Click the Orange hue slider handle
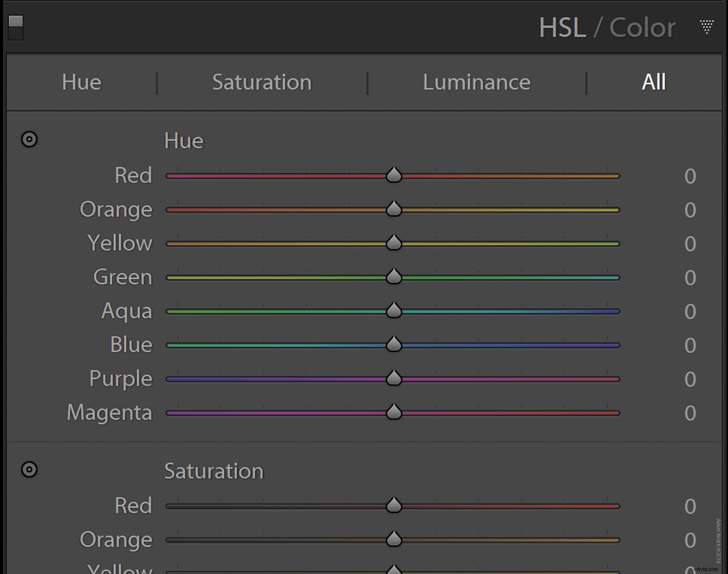 (394, 209)
